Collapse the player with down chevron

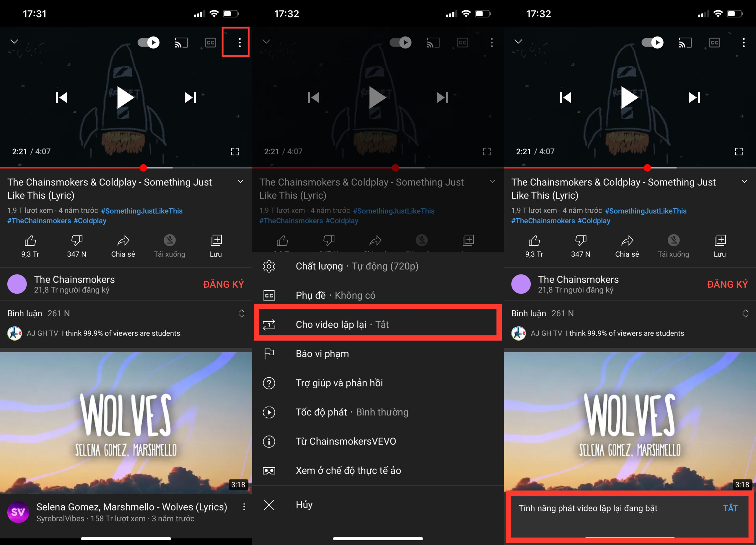14,41
